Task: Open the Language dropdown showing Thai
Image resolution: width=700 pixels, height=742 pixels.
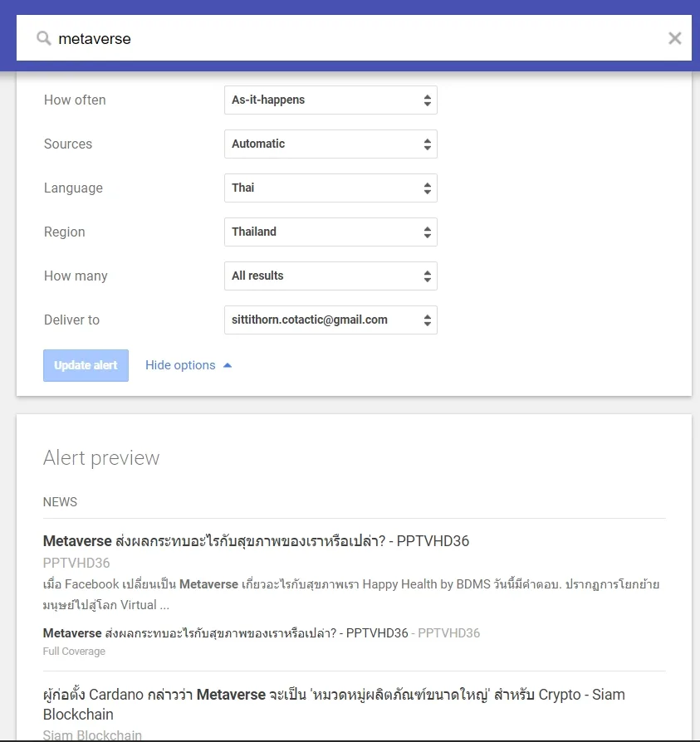Action: click(330, 188)
